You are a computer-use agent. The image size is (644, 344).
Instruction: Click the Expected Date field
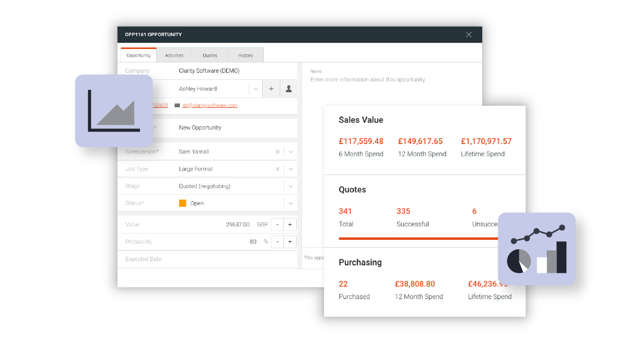tap(207, 259)
